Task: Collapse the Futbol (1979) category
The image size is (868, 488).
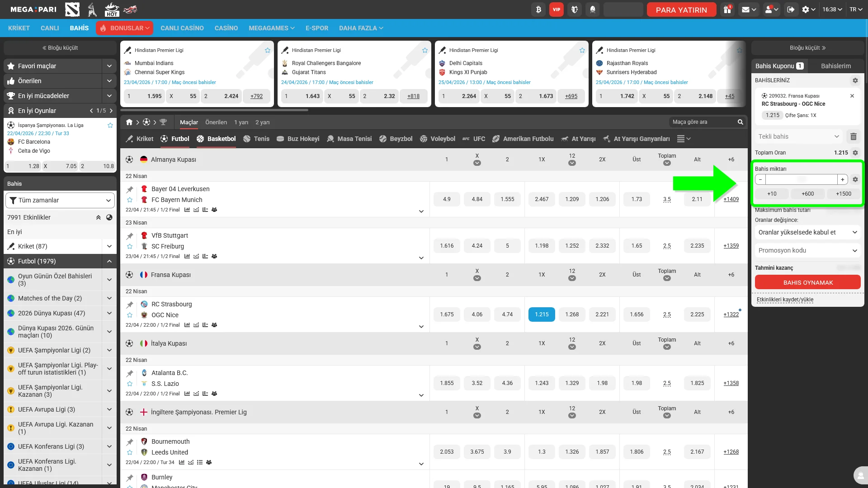Action: coord(109,261)
